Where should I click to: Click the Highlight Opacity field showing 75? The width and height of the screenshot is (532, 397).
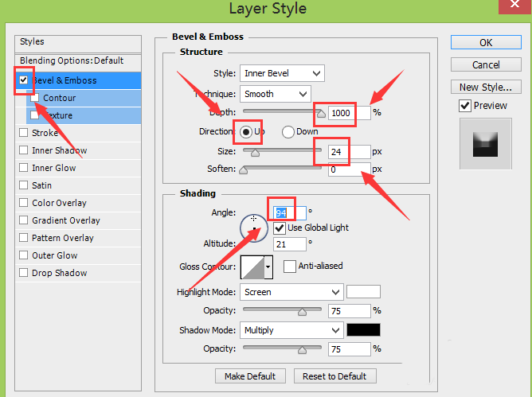(x=349, y=311)
